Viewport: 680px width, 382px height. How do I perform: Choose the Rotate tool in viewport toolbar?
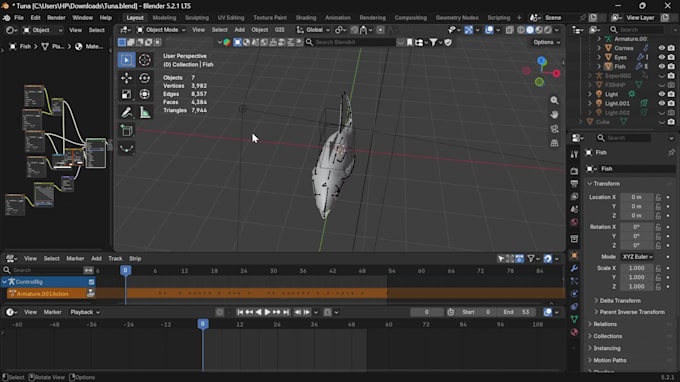pyautogui.click(x=144, y=78)
